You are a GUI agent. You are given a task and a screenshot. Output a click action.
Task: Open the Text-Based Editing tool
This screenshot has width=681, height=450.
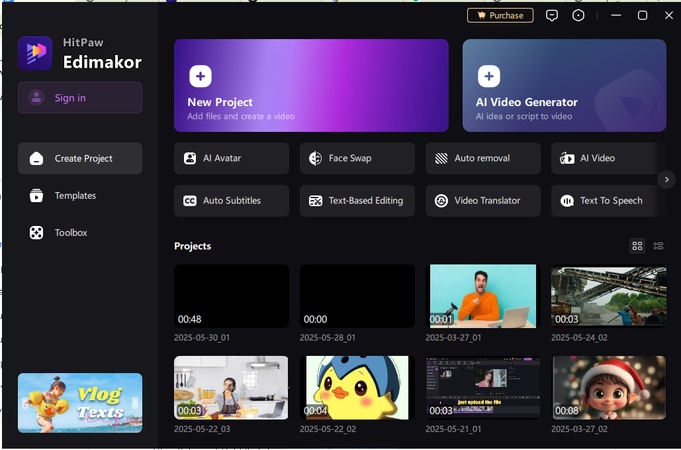click(x=357, y=201)
